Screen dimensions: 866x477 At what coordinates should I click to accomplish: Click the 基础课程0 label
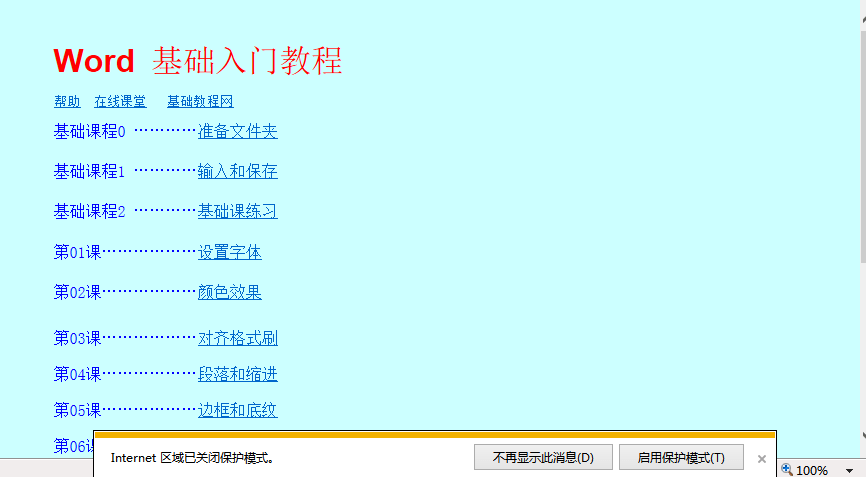(89, 131)
